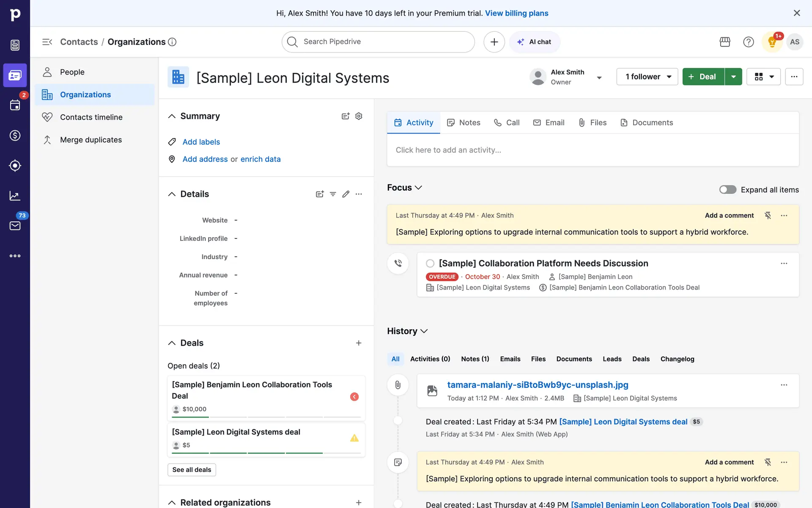Click the Details filter fields icon

point(333,194)
